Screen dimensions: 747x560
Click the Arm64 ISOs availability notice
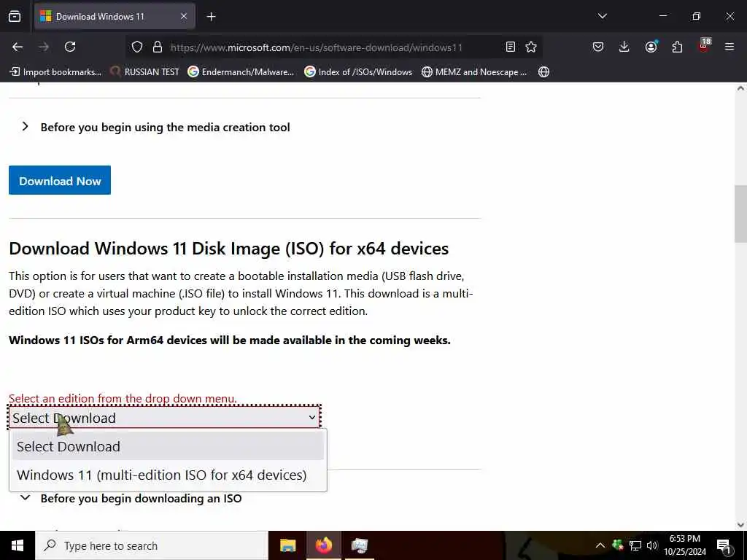[x=230, y=341]
